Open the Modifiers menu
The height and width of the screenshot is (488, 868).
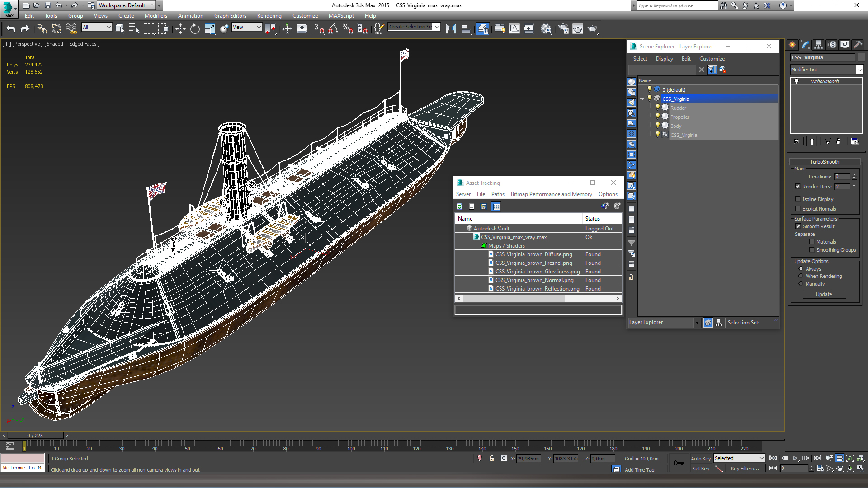coord(156,16)
